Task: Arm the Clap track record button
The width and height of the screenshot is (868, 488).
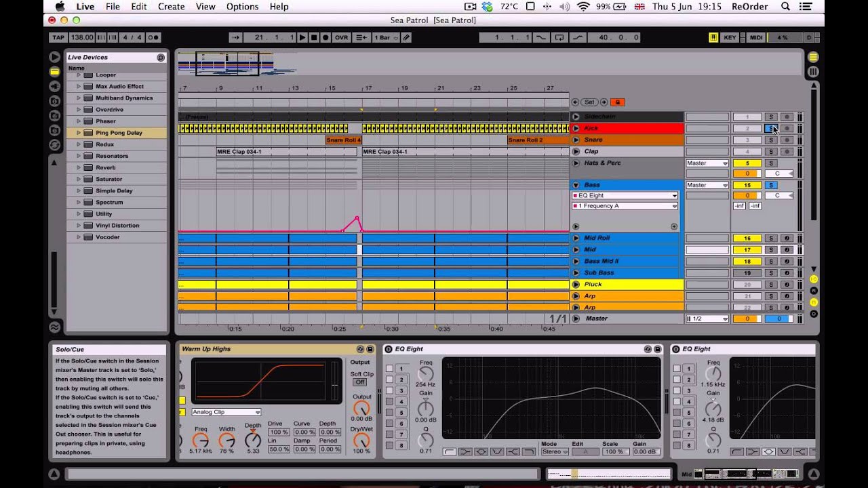Action: (787, 152)
